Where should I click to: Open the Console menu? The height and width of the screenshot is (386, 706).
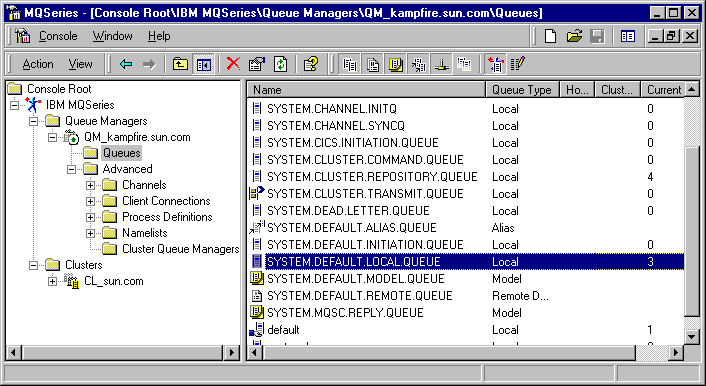(x=58, y=36)
